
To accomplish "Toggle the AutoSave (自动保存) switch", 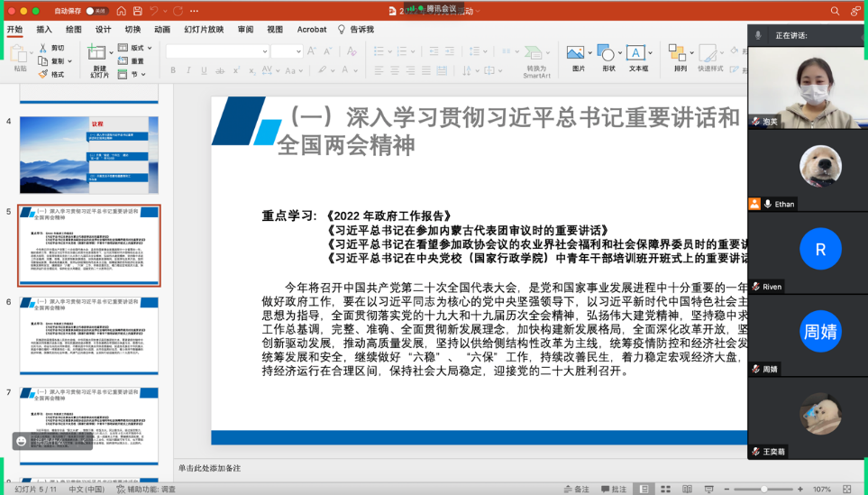I will [97, 11].
